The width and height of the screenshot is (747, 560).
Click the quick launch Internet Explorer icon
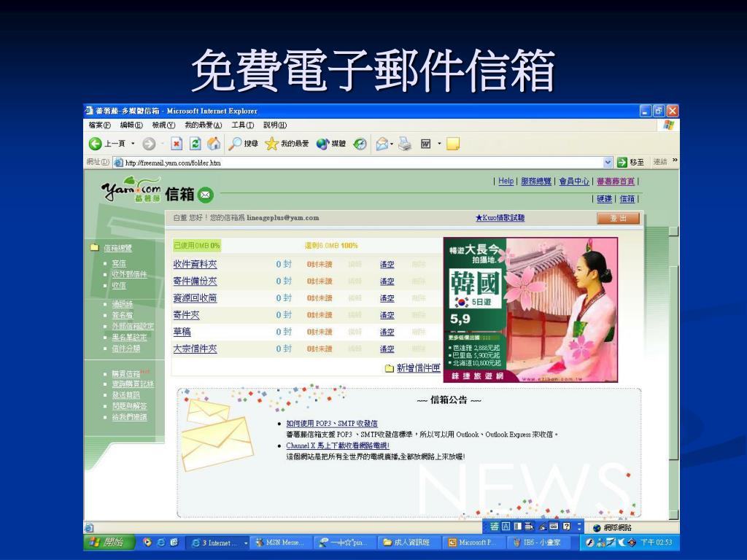coord(160,542)
